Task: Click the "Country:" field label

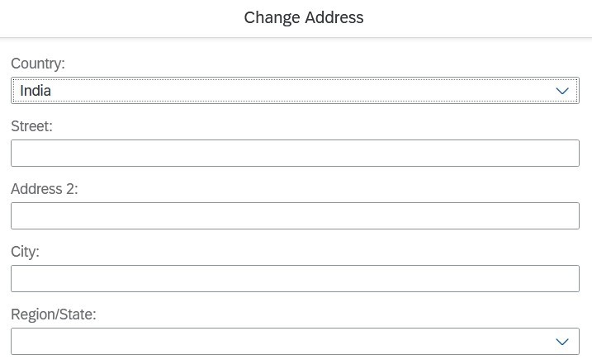Action: pyautogui.click(x=38, y=64)
